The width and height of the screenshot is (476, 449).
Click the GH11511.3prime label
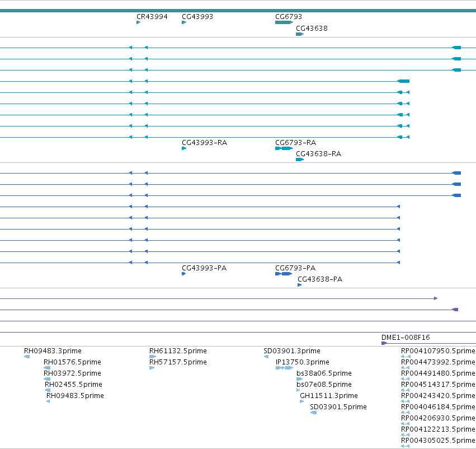[x=329, y=395]
